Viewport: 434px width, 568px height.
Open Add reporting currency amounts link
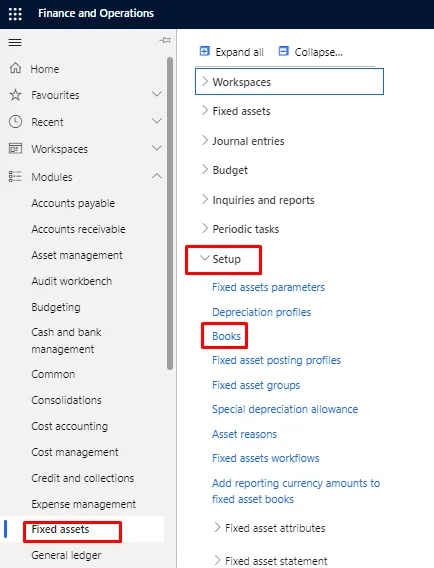(296, 491)
